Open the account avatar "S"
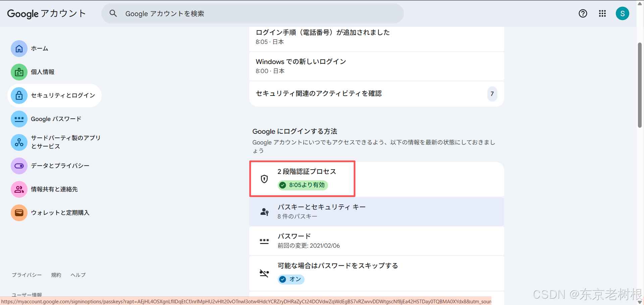 tap(623, 13)
